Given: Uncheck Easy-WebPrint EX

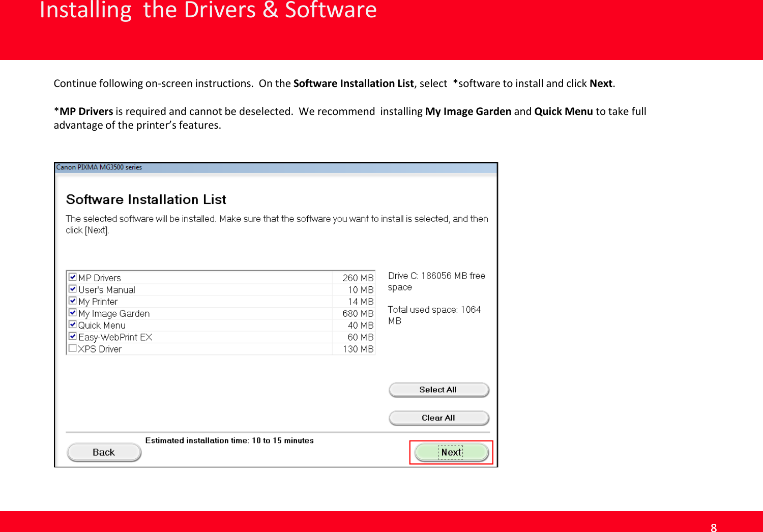Looking at the screenshot, I should pos(73,337).
